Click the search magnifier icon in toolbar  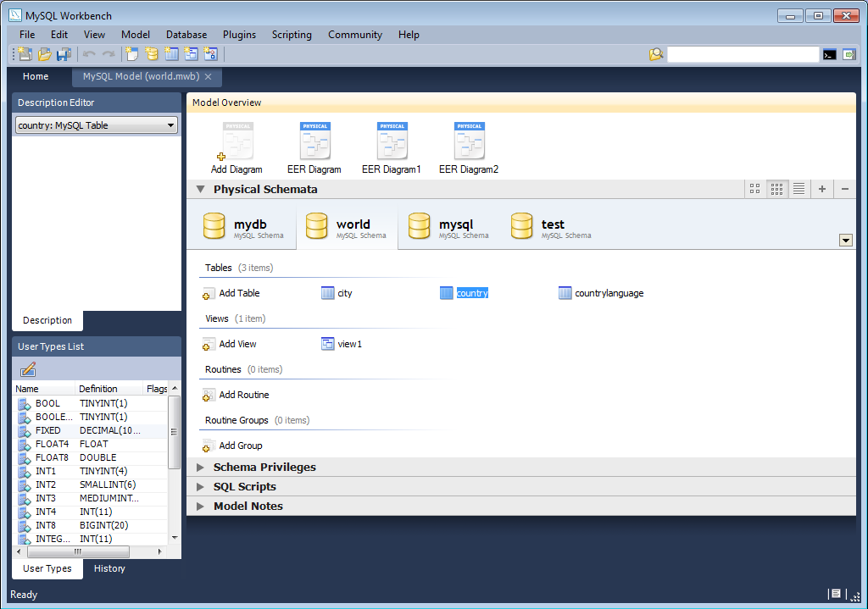pyautogui.click(x=656, y=53)
